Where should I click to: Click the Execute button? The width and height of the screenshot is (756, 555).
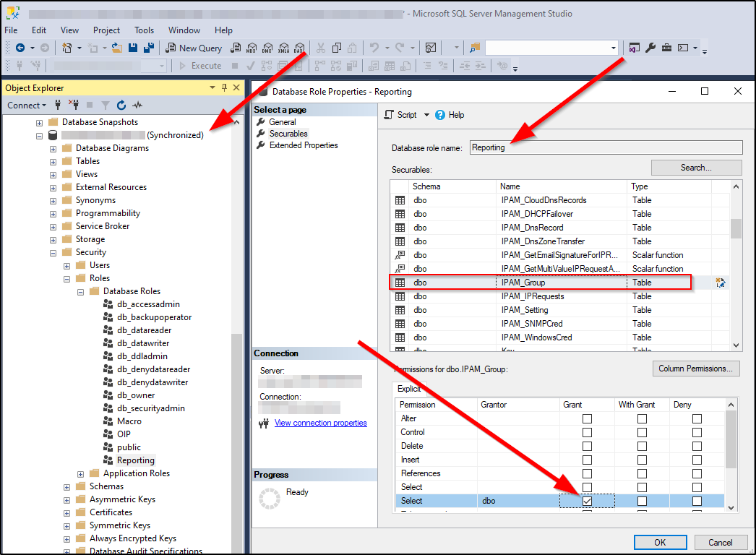(201, 66)
